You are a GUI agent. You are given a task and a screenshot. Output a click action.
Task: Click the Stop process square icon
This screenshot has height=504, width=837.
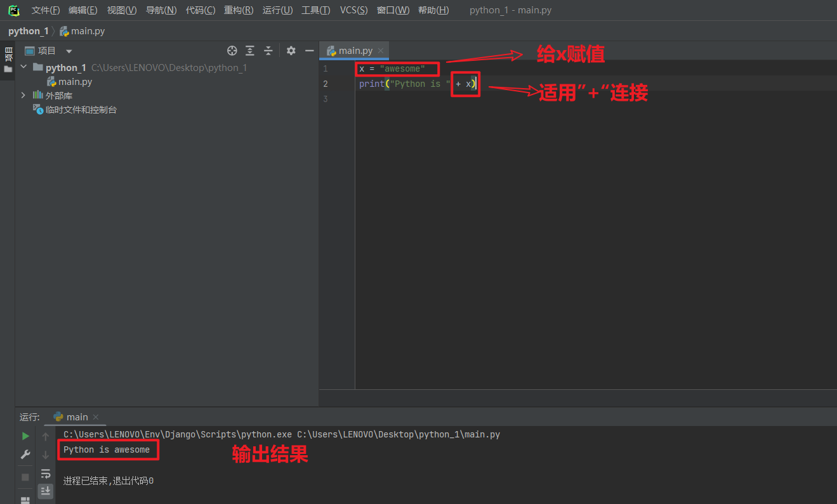pos(25,477)
